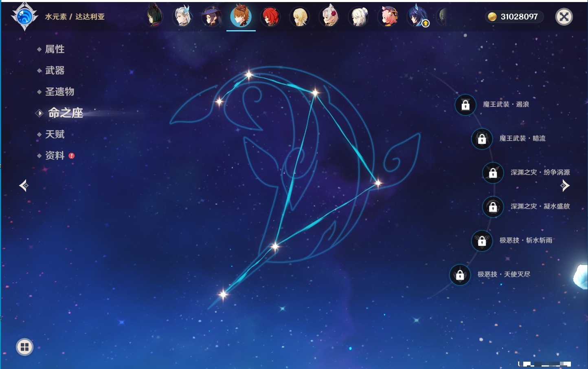Click the rightmost star of the whale constellation
Screen dimensions: 588x369
coord(377,183)
